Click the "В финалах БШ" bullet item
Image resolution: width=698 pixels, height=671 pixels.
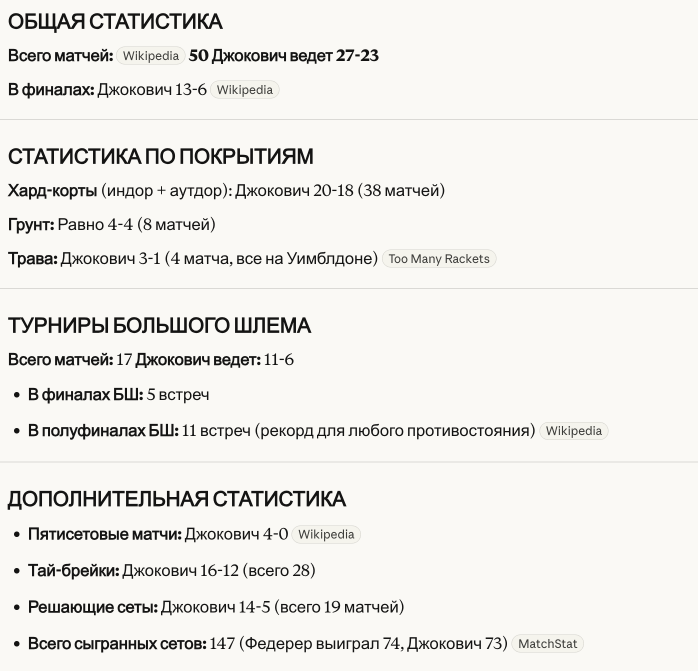coord(118,395)
